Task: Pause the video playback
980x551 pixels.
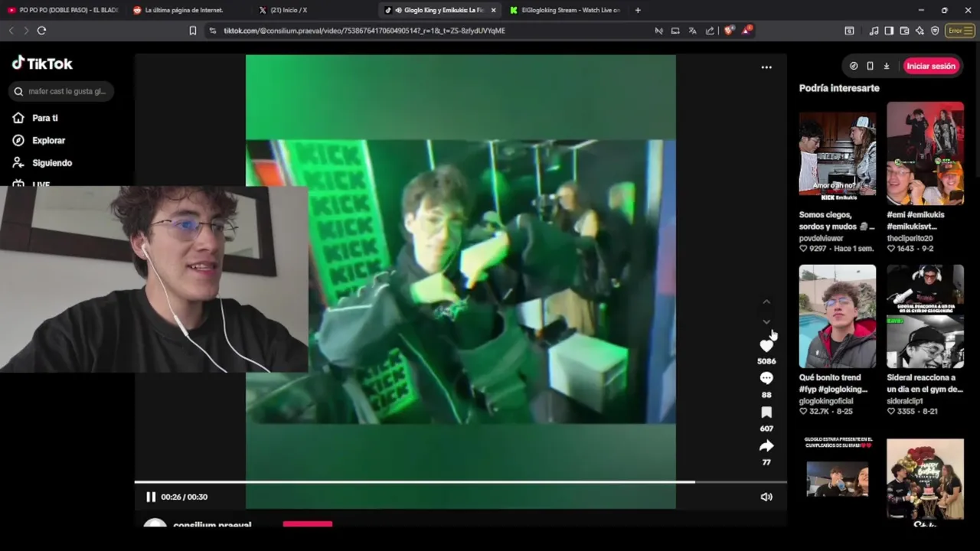Action: [x=151, y=497]
